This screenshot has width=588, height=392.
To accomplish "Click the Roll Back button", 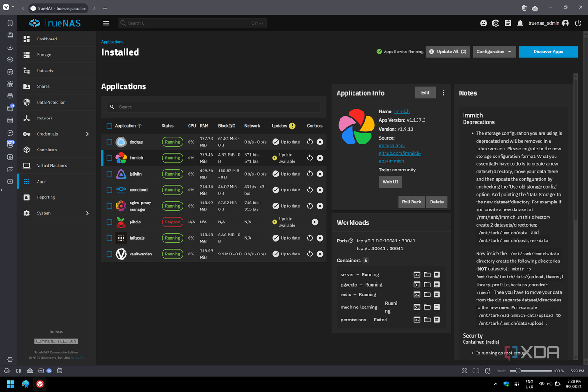I will [x=412, y=202].
